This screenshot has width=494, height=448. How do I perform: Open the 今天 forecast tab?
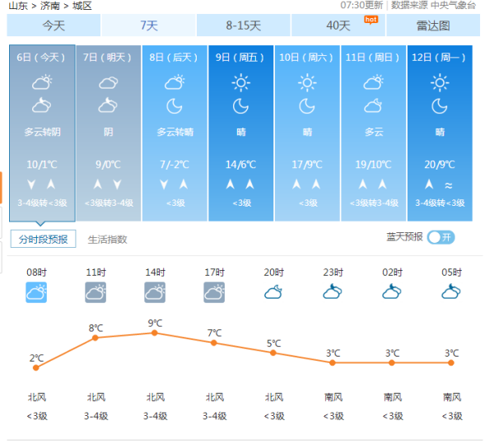(54, 26)
